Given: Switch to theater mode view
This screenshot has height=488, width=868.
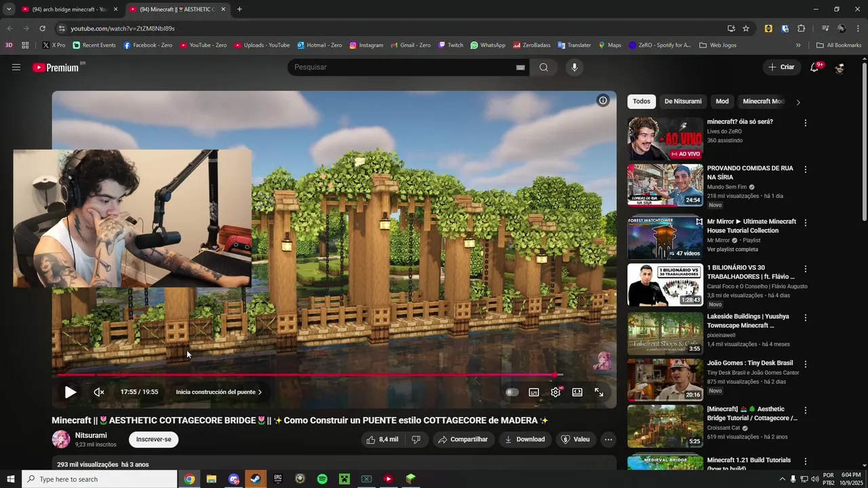Looking at the screenshot, I should 577,392.
